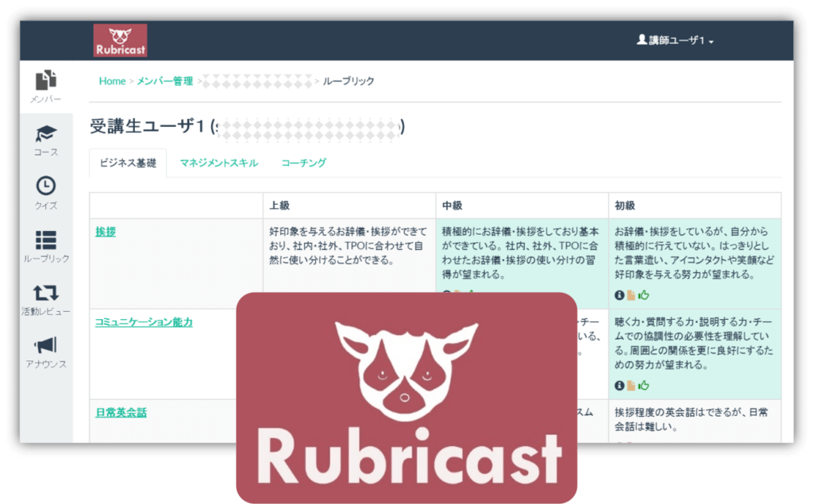Image resolution: width=813 pixels, height=504 pixels.
Task: Open the 講師ユーザ1 user dropdown
Action: pyautogui.click(x=675, y=40)
